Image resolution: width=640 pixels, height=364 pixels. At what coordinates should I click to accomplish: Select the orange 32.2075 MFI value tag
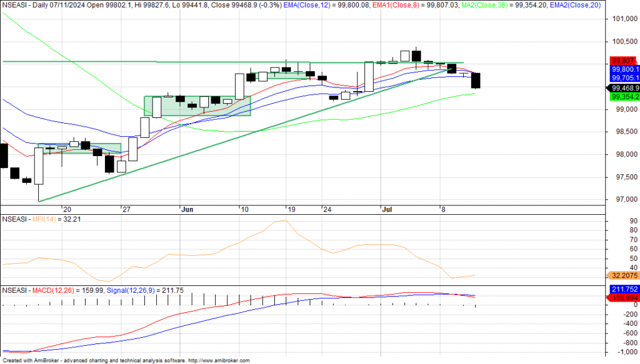point(624,275)
